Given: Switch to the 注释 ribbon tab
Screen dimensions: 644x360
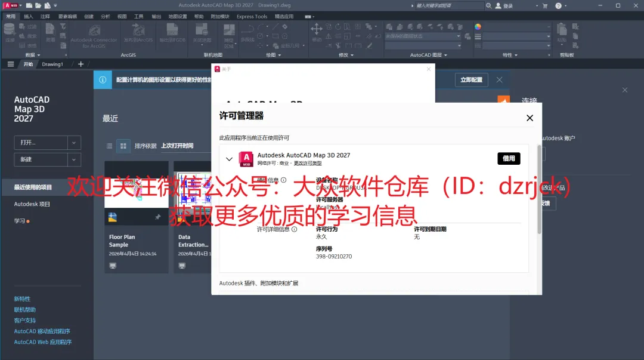Looking at the screenshot, I should [45, 17].
